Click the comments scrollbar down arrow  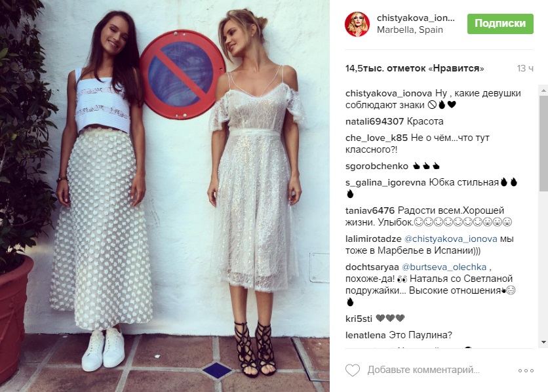click(543, 342)
